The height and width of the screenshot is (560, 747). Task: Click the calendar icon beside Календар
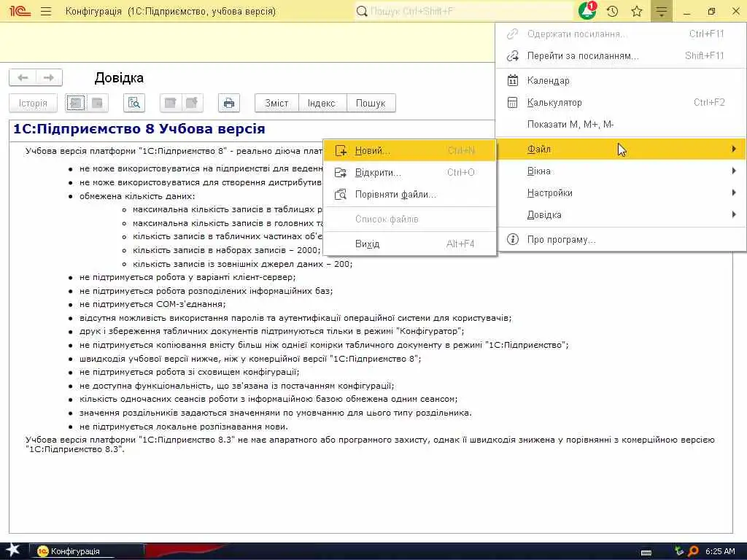coord(513,80)
